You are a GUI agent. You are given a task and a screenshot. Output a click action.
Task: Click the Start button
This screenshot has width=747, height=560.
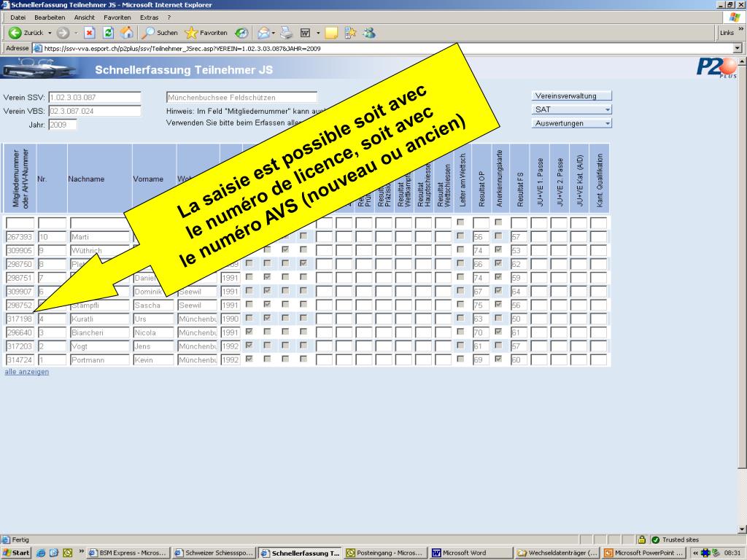click(x=16, y=553)
